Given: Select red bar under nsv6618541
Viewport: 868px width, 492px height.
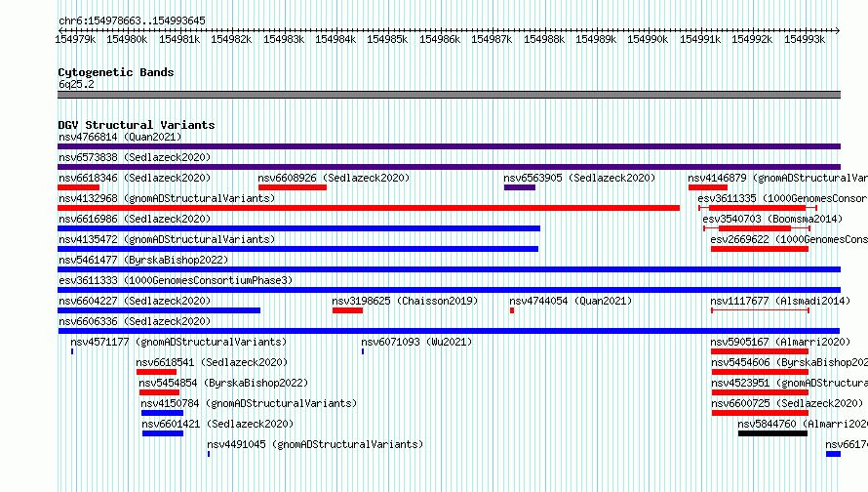Looking at the screenshot, I should click(157, 372).
